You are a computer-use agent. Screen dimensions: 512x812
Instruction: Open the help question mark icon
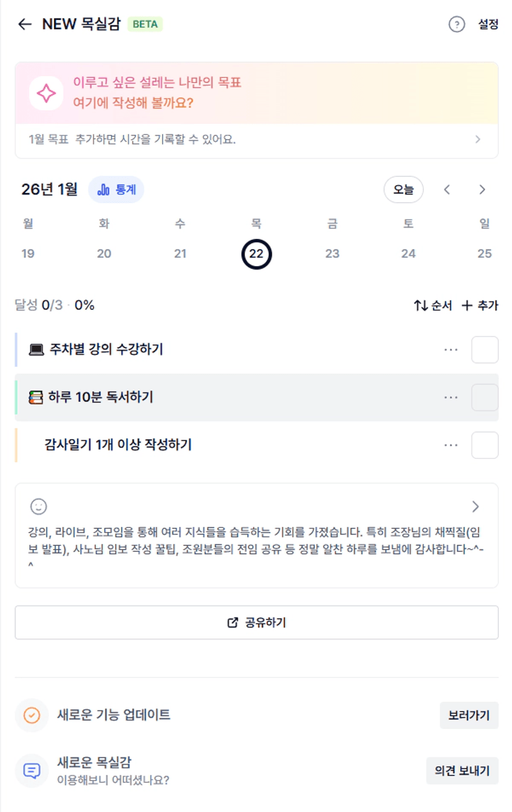point(456,25)
